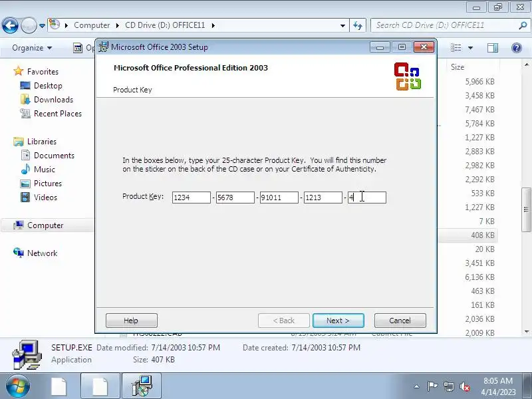Click the Computer breadcrumb in address bar
The height and width of the screenshot is (399, 532).
pyautogui.click(x=92, y=25)
